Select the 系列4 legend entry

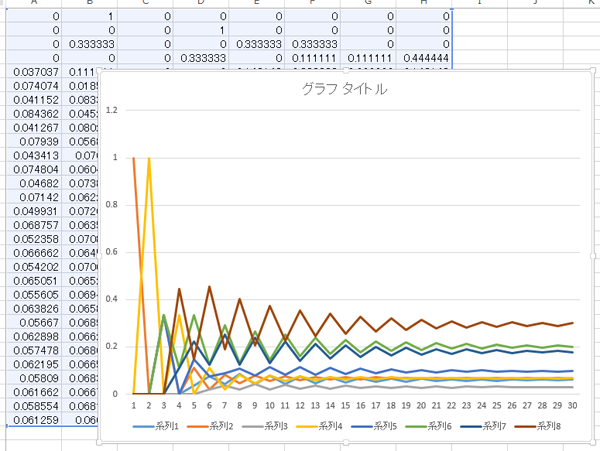[x=319, y=426]
